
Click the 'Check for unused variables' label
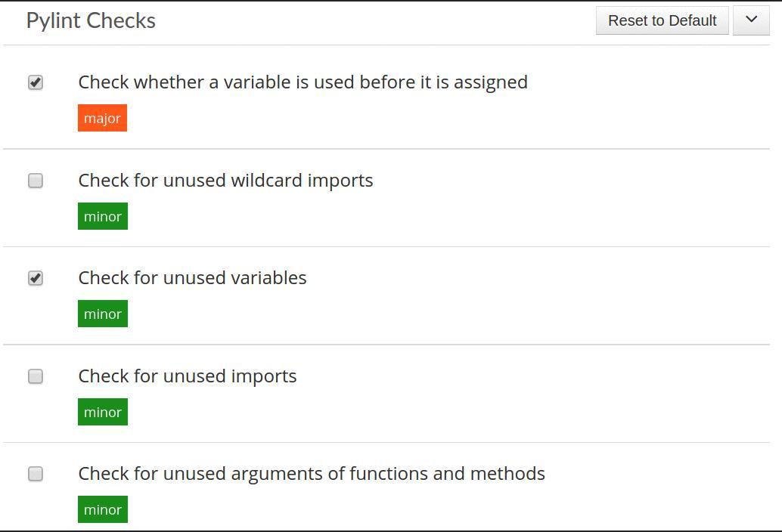[x=192, y=277]
